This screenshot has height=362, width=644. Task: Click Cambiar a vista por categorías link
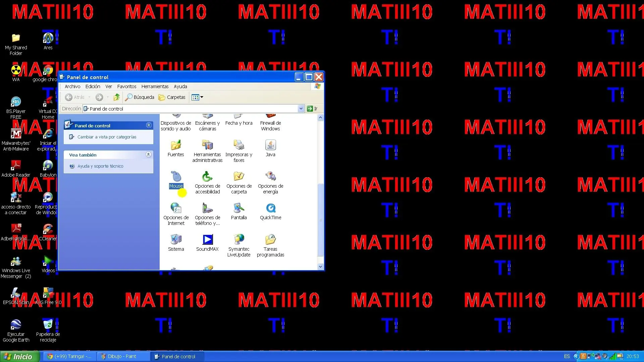(x=107, y=137)
